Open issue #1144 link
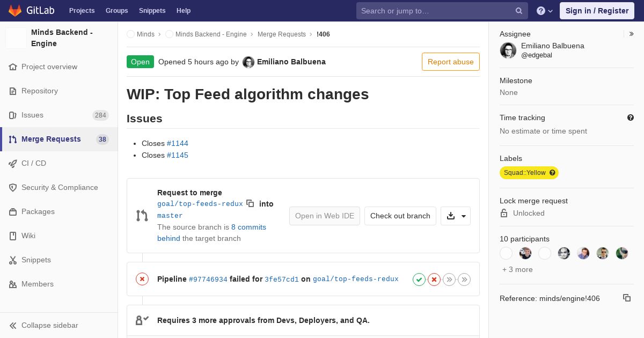The image size is (644, 338). click(x=178, y=143)
